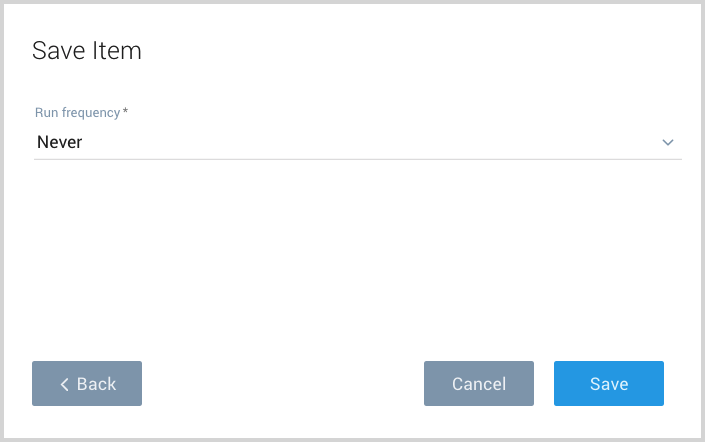Click the 'Run frequency' field label
The image size is (705, 442).
click(77, 113)
